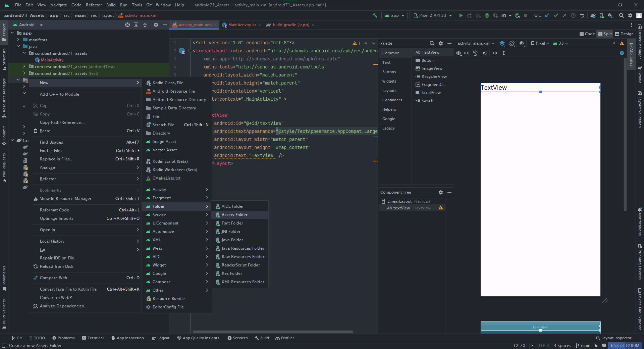Expand the manifests folder
644x349 pixels.
(18, 40)
